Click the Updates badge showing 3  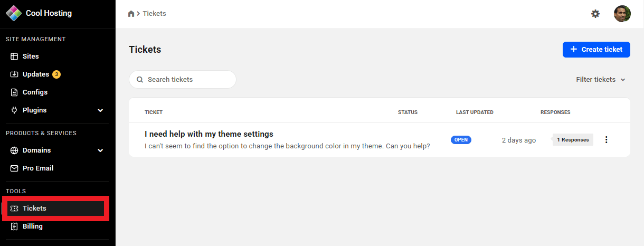[x=56, y=74]
